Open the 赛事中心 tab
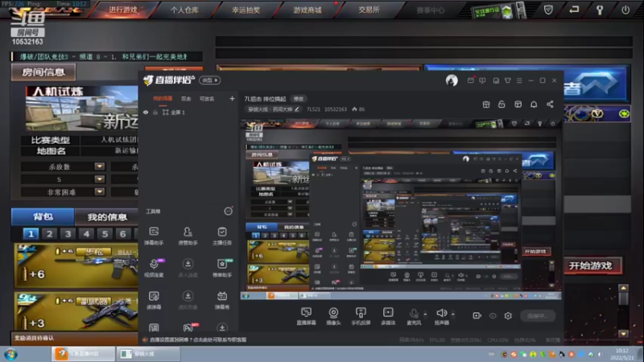Screen dimensions: 644x362 (430, 10)
